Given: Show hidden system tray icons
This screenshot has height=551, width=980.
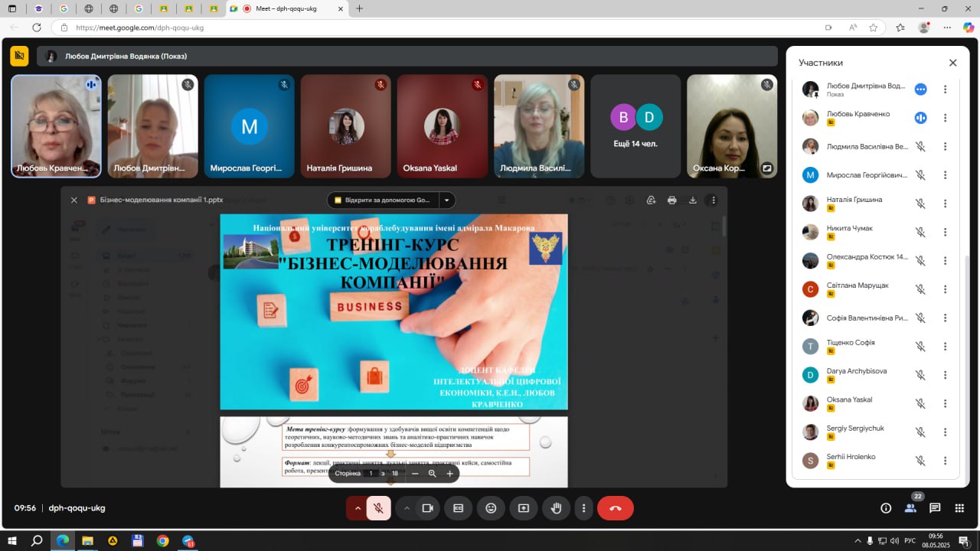Looking at the screenshot, I should tap(858, 540).
